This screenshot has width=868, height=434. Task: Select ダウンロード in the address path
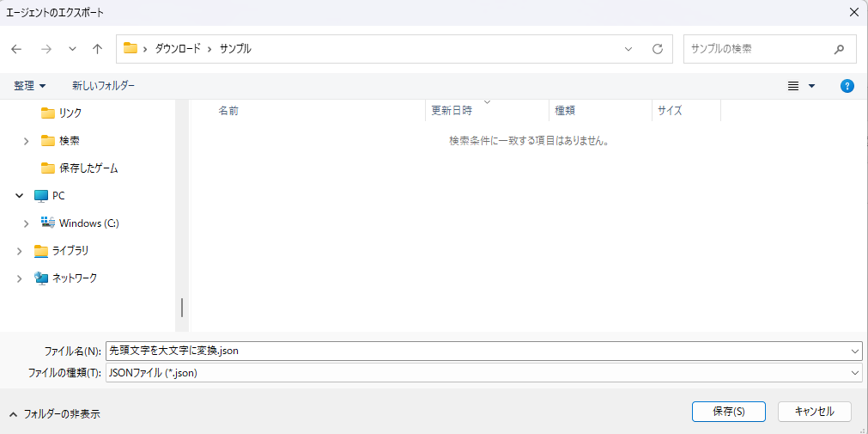click(x=178, y=49)
